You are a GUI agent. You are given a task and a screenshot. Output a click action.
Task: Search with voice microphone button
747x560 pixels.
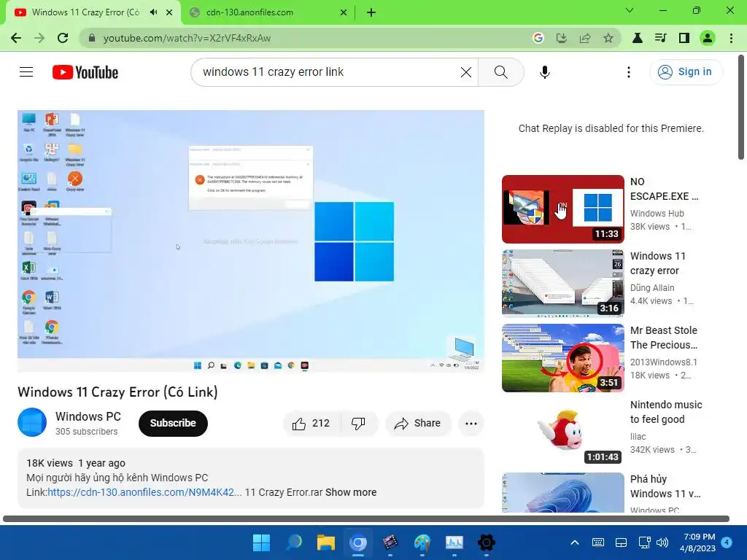544,72
